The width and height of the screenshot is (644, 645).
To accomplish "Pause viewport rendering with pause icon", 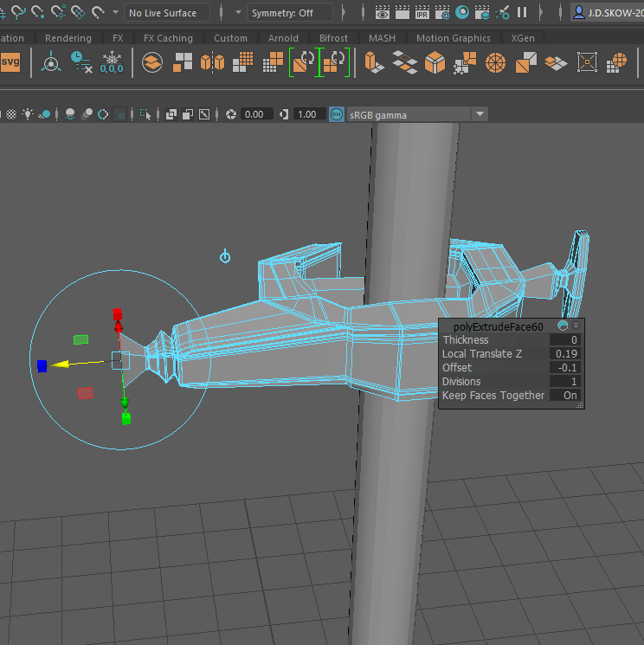I will coord(522,12).
